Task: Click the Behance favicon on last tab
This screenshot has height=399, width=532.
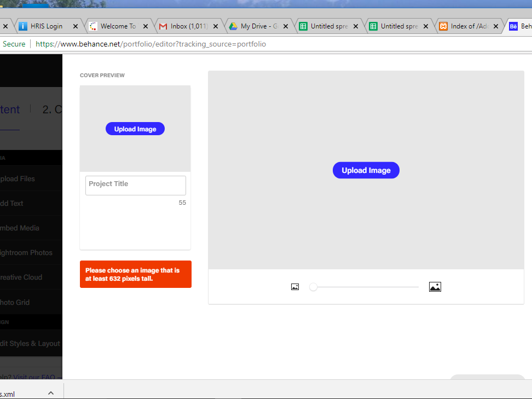Action: click(513, 26)
